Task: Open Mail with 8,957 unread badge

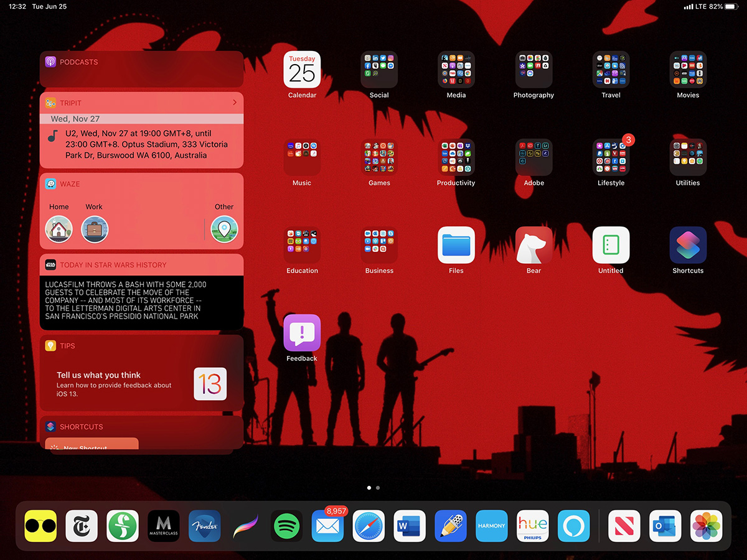Action: [x=328, y=526]
